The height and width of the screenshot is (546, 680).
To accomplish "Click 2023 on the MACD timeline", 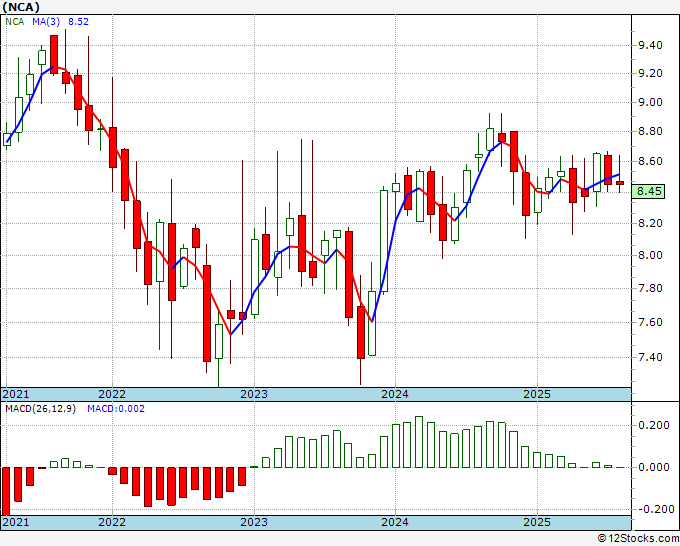I will coord(254,522).
